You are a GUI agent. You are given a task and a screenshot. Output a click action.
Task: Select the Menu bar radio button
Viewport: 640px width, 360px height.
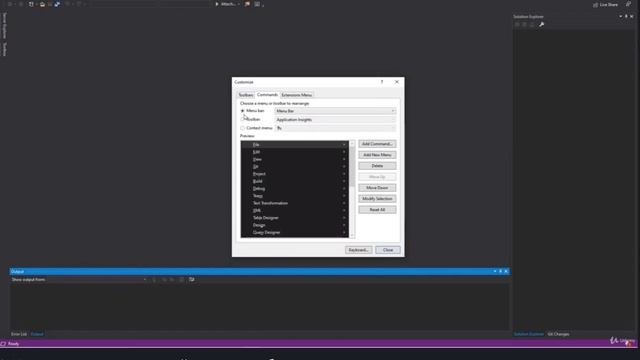point(242,111)
